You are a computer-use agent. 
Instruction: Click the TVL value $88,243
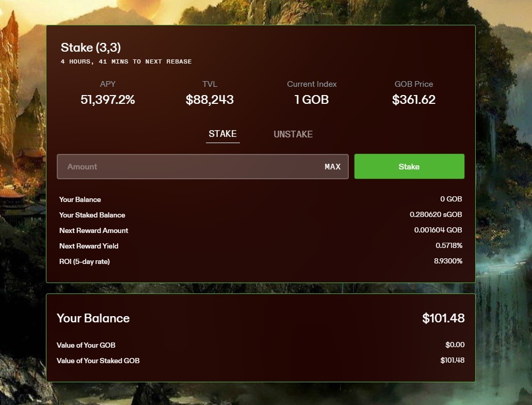pos(209,100)
